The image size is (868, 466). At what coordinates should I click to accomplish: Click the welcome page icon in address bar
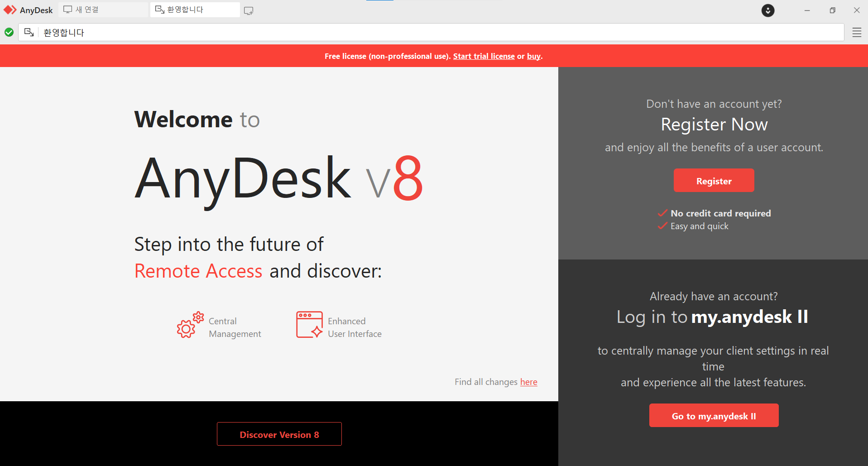click(x=29, y=32)
